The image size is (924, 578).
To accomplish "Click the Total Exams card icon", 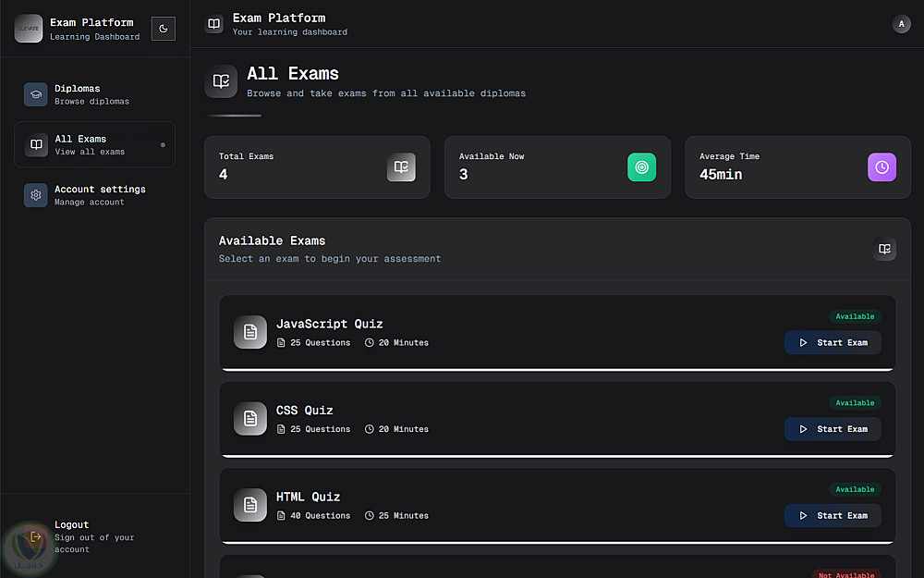I will coord(401,167).
